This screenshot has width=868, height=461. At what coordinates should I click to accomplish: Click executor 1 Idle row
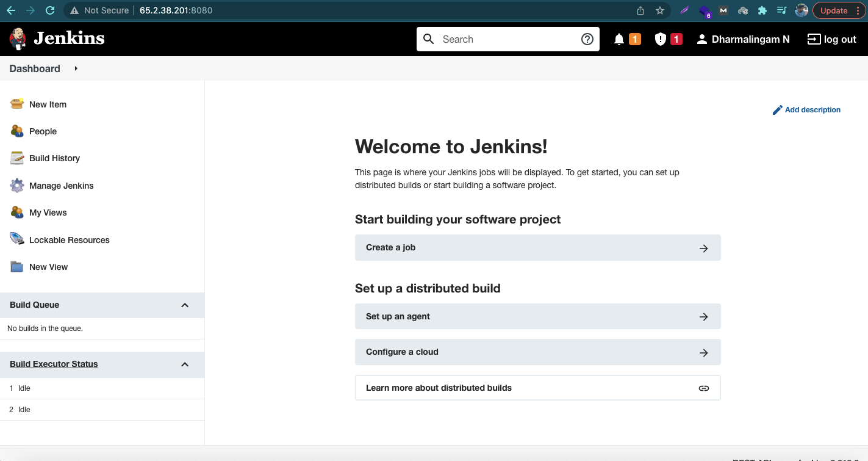102,388
